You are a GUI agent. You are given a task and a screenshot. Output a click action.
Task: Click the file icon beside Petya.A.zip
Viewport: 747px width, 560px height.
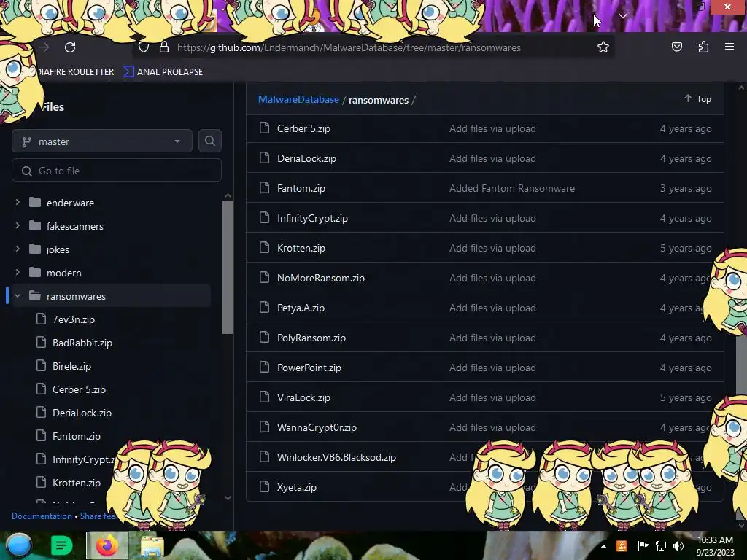click(264, 308)
